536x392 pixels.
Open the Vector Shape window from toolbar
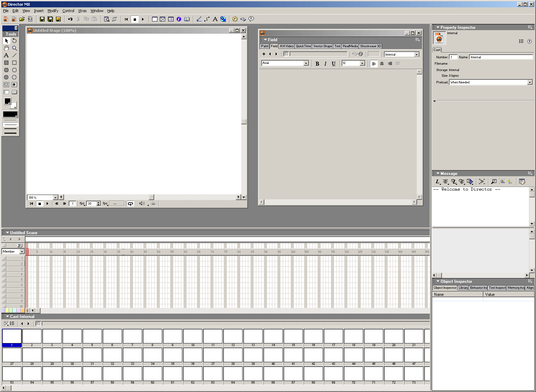tap(207, 19)
